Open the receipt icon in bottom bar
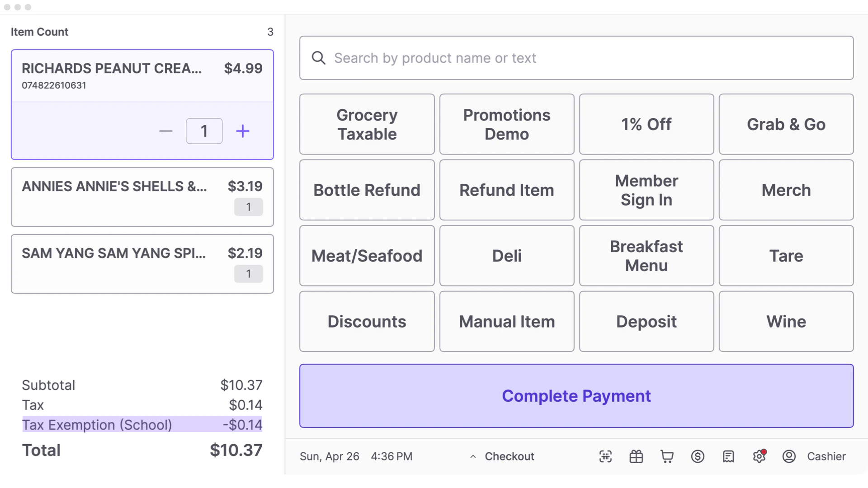The width and height of the screenshot is (868, 488). [728, 456]
